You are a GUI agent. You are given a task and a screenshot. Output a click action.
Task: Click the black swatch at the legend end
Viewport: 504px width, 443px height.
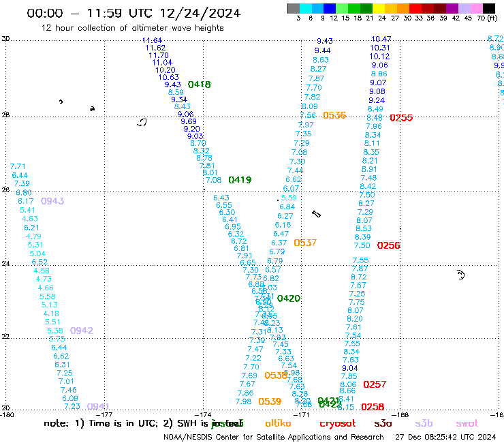coord(488,8)
